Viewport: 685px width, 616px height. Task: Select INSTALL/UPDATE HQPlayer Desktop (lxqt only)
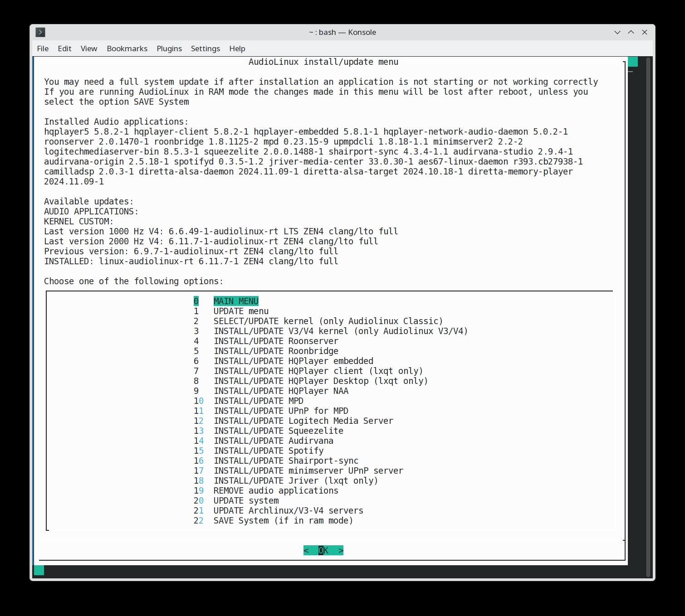coord(311,381)
